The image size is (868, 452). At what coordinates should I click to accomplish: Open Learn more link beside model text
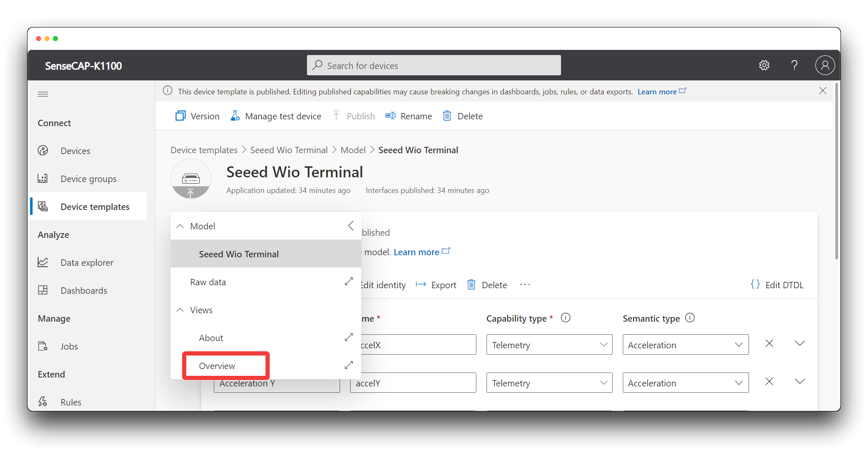421,252
